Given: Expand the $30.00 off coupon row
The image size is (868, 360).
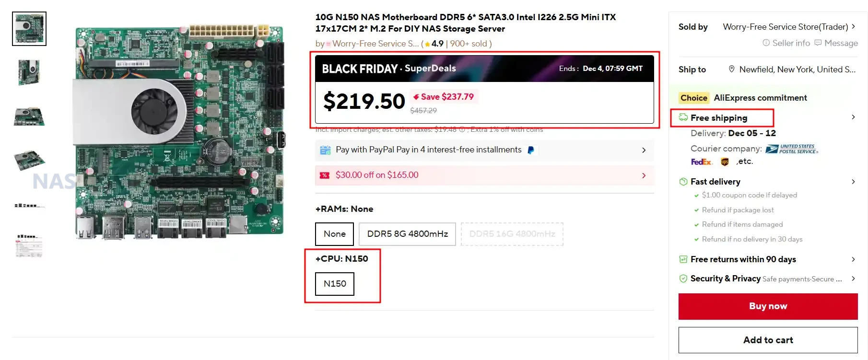Looking at the screenshot, I should click(x=644, y=175).
